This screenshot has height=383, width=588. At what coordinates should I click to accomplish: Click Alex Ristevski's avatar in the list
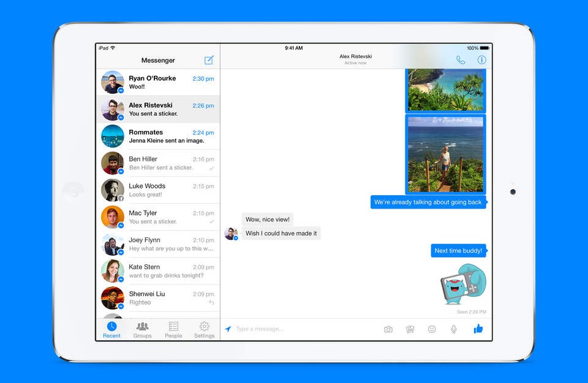coord(113,109)
